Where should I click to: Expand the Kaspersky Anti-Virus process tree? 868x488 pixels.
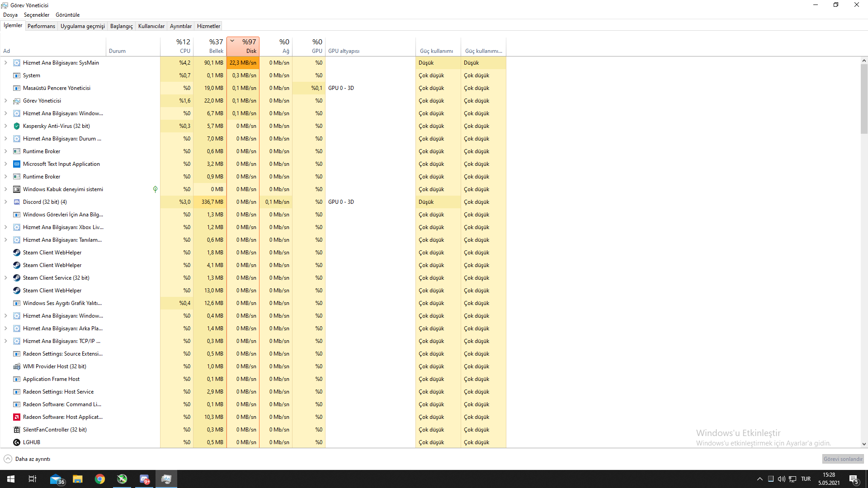pos(5,126)
